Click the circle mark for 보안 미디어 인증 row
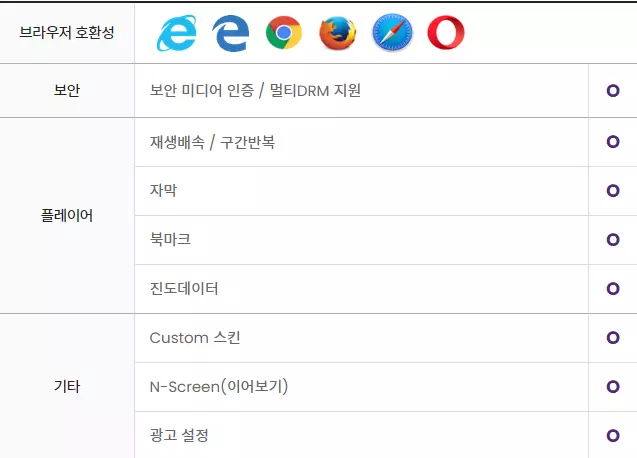 pyautogui.click(x=613, y=90)
